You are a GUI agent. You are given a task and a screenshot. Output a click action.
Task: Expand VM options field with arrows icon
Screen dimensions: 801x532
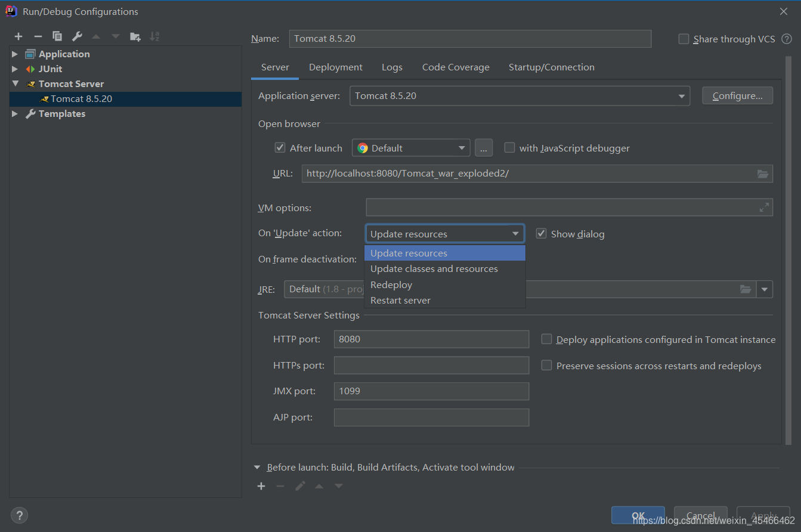pyautogui.click(x=764, y=208)
